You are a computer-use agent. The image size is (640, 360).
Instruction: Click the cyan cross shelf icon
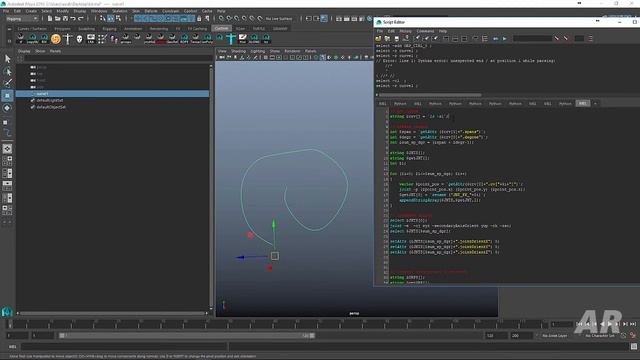coord(231,39)
